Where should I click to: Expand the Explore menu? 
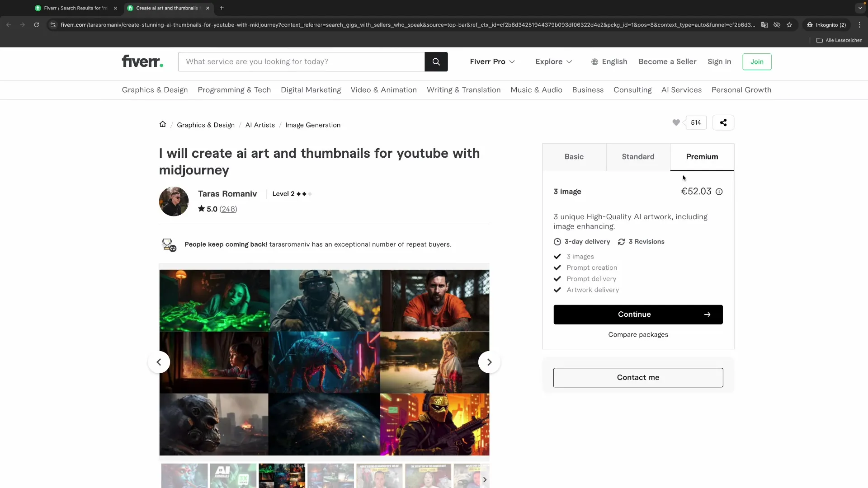553,62
